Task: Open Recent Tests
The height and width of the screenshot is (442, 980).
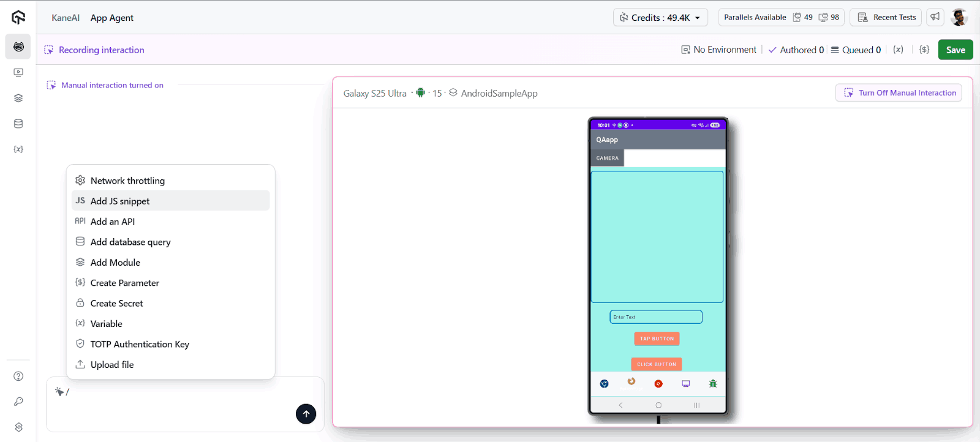Action: click(886, 17)
